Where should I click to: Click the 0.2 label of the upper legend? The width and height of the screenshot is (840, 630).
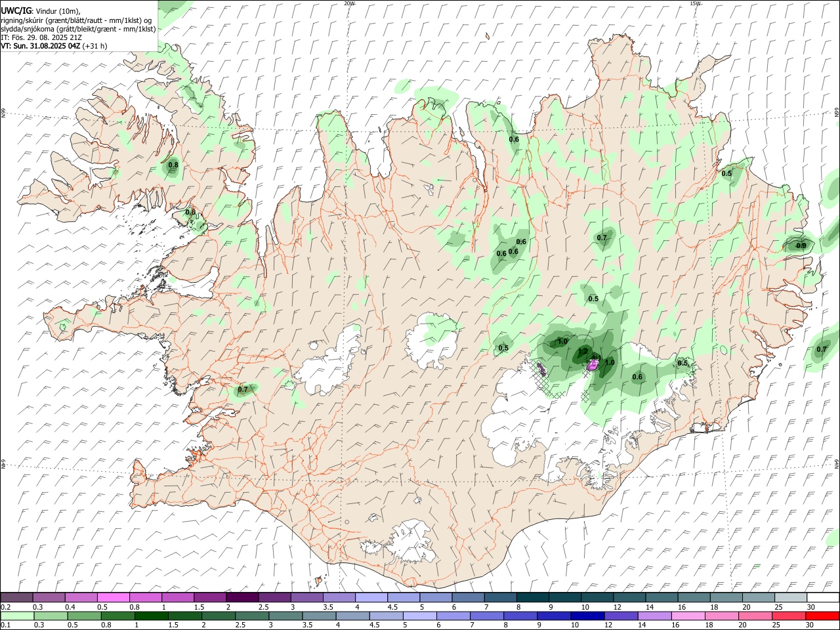[5, 606]
